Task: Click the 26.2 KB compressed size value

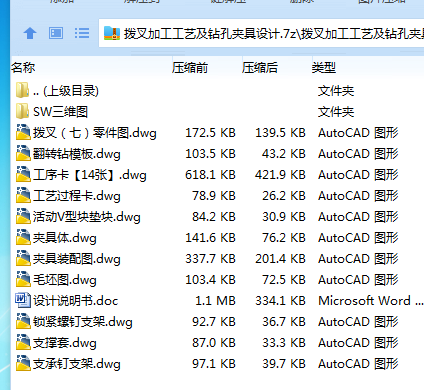Action: tap(284, 196)
